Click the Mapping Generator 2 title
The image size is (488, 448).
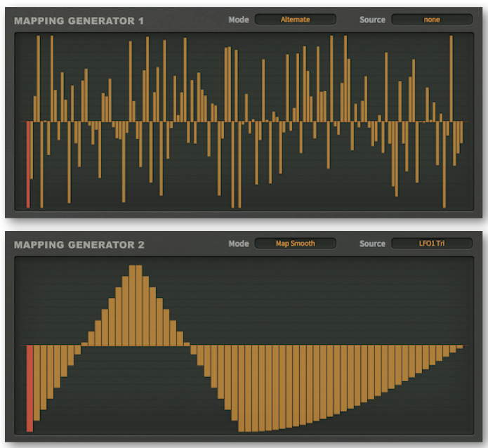[79, 244]
